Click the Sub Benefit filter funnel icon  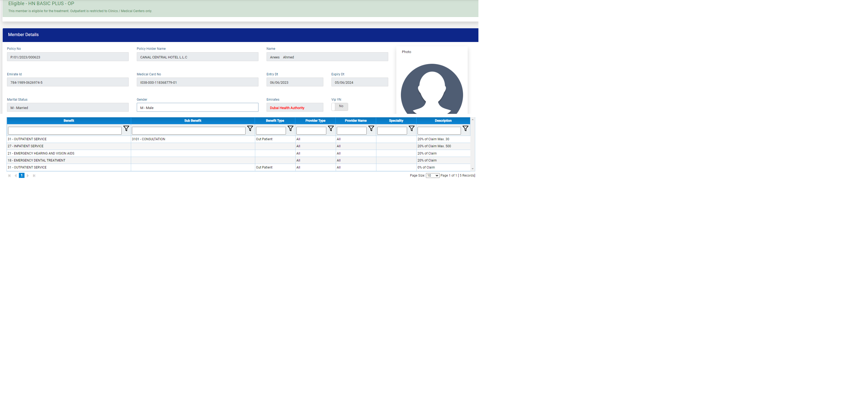pyautogui.click(x=250, y=128)
